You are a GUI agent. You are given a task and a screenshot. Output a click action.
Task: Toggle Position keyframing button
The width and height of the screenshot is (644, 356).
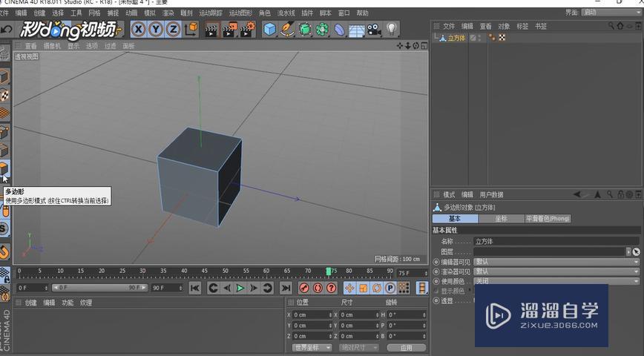(349, 288)
